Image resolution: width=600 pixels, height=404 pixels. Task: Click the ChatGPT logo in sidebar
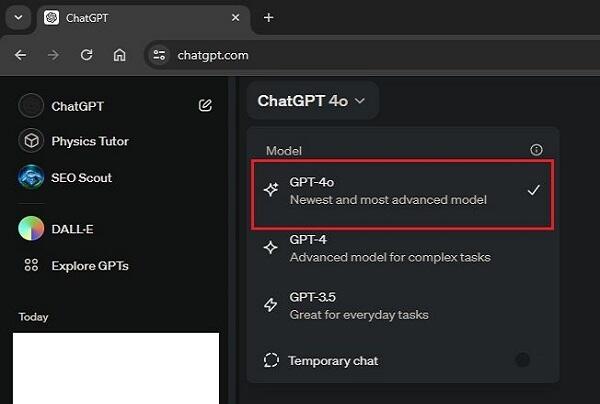click(31, 105)
